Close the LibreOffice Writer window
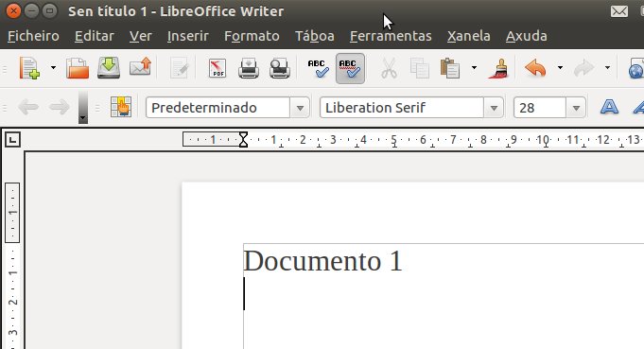 click(13, 11)
